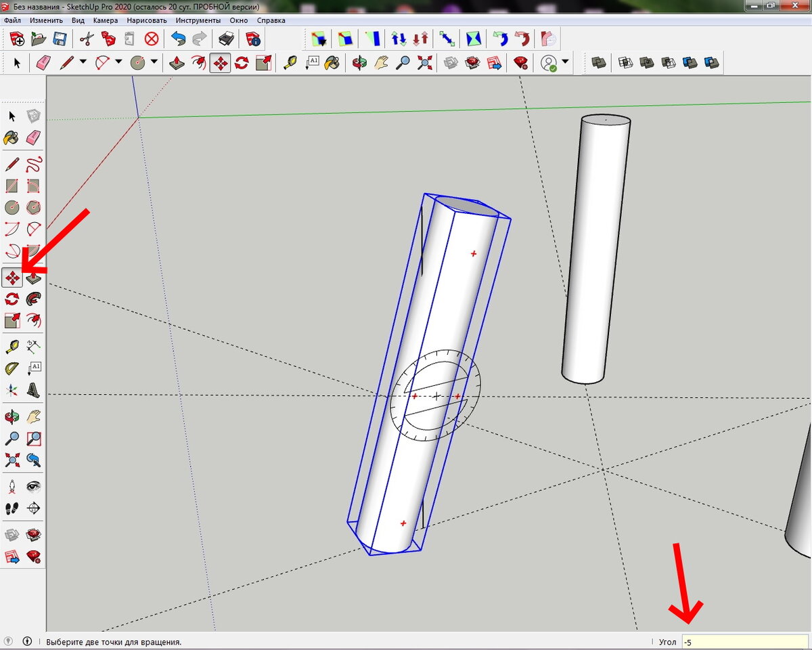Open the Файл menu
This screenshot has height=650, width=812.
pyautogui.click(x=12, y=20)
